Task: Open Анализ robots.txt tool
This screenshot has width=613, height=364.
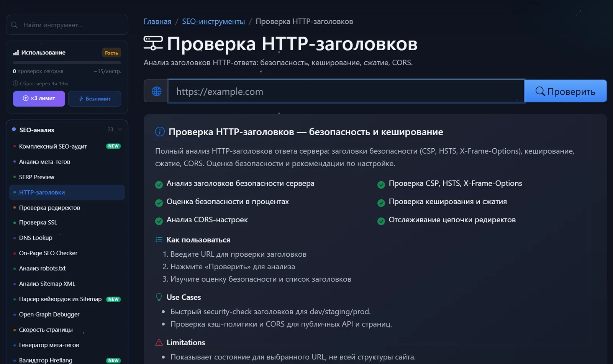Action: click(67, 268)
